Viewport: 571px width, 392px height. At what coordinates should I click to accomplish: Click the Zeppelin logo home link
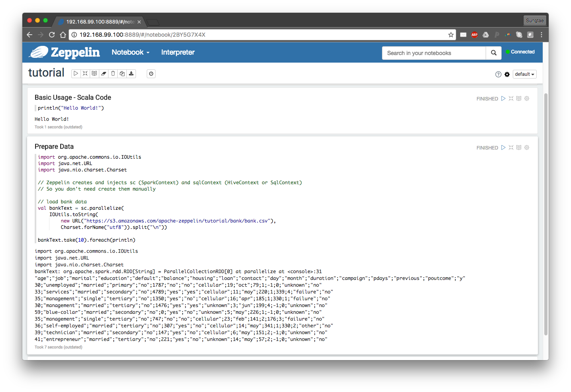[65, 52]
